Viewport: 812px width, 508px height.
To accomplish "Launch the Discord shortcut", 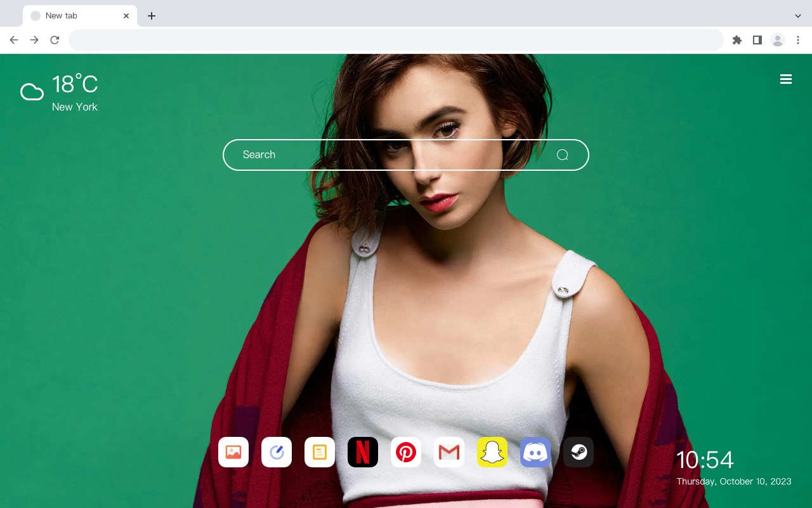I will 535,452.
